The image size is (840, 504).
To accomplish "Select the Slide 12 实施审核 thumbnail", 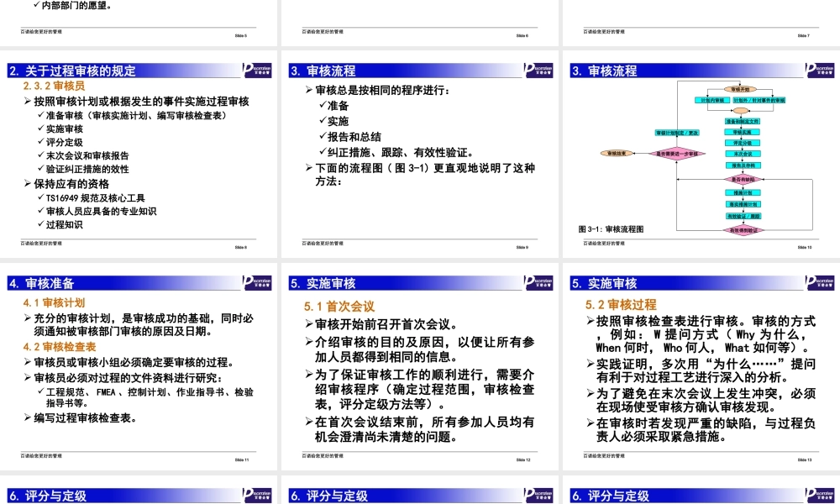I will click(420, 370).
